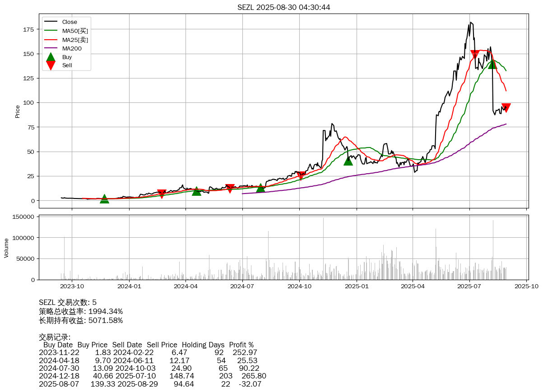Viewport: 543px width, 392px height.
Task: Select the last sell marker near price 95
Action: [506, 108]
